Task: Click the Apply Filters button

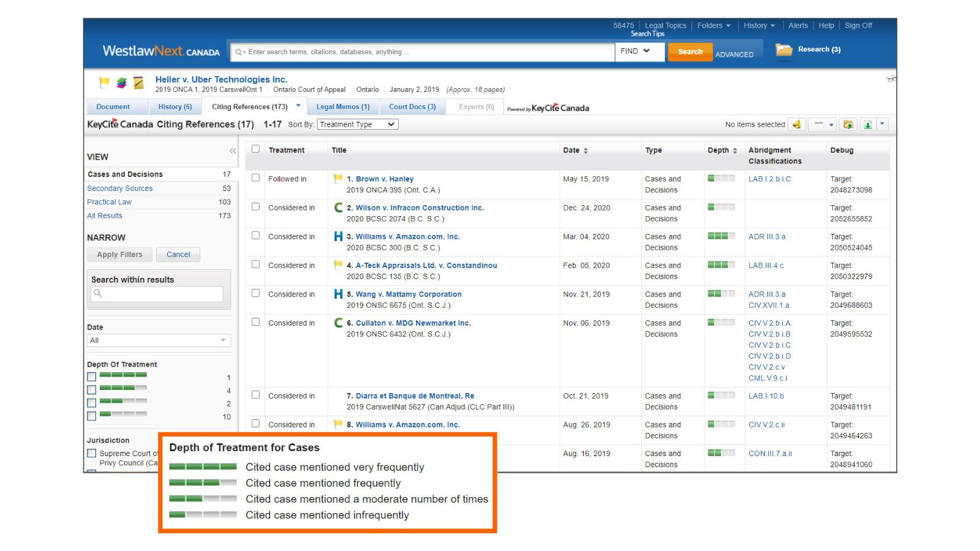Action: click(119, 255)
